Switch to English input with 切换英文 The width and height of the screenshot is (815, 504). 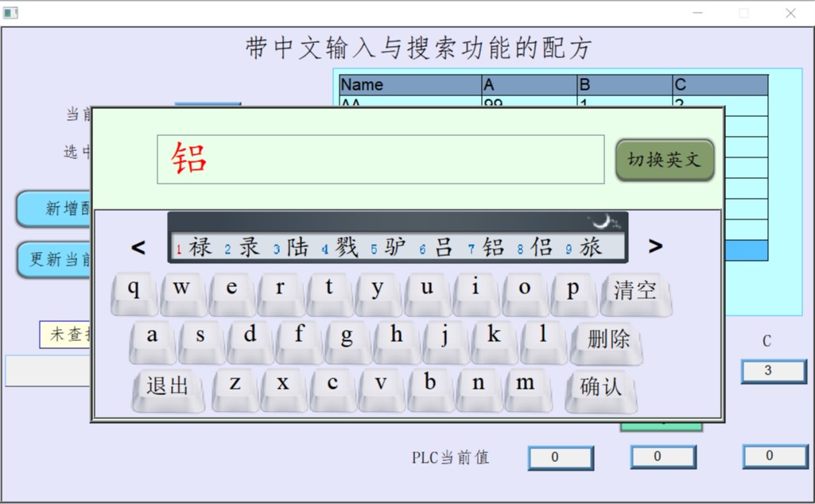(x=664, y=160)
